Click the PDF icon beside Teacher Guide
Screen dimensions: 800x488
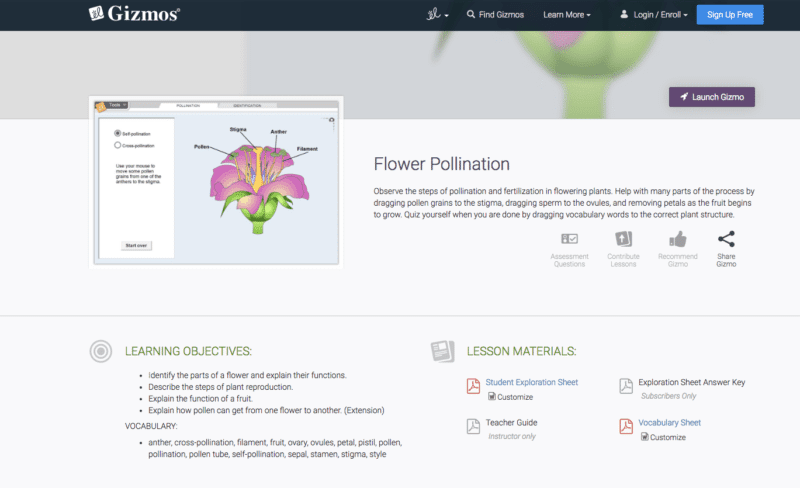[473, 426]
